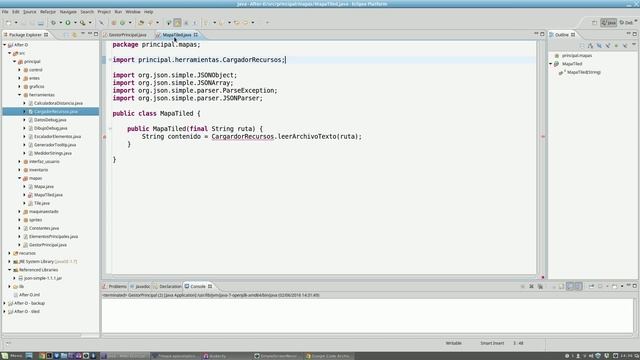Collapse the Referenced Libraries node

(x=9, y=270)
